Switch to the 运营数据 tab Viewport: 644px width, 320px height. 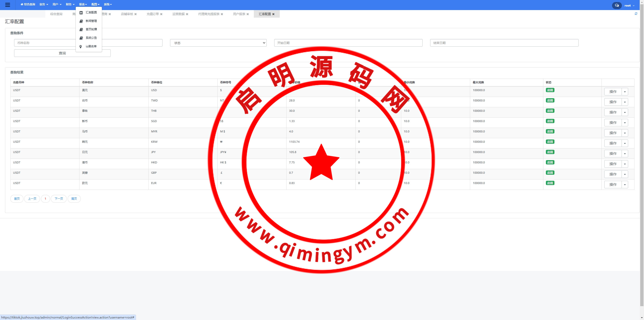178,14
